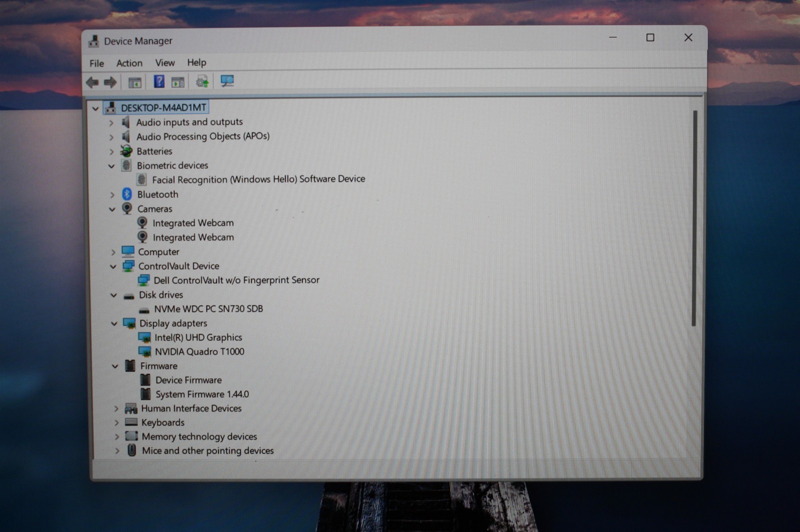Expand the Bluetooth node

113,195
